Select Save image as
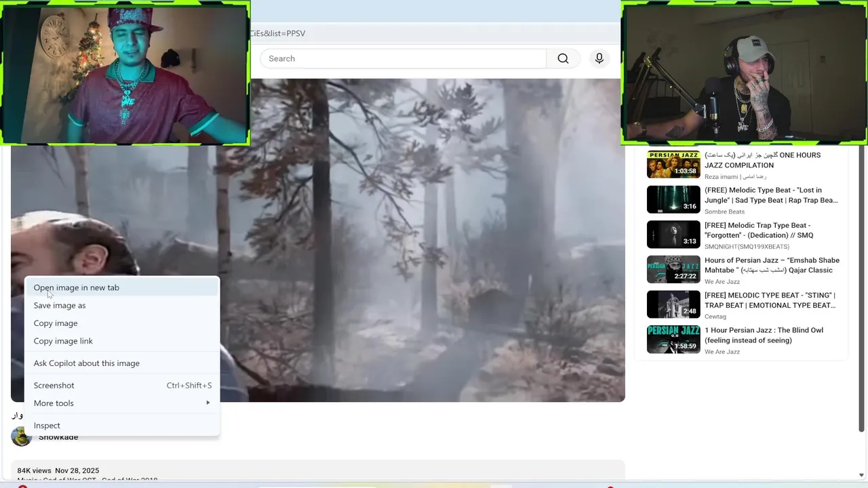 tap(122, 305)
